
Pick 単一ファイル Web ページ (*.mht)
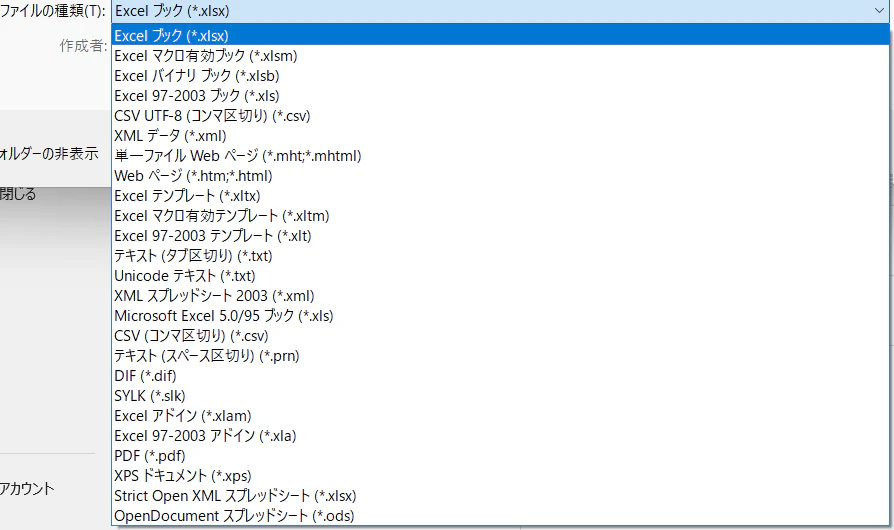(500, 156)
